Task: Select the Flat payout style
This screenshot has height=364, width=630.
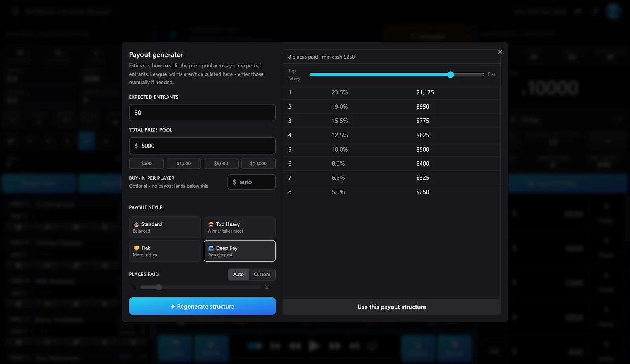Action: 165,251
